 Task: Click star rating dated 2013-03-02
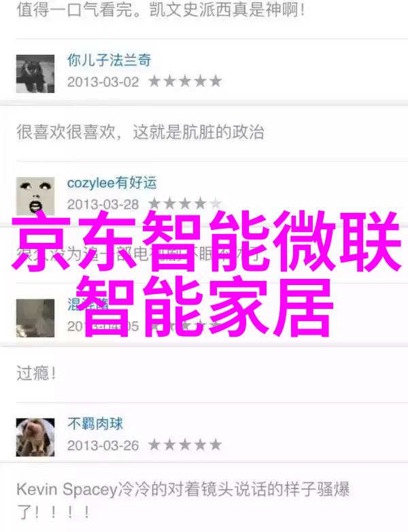185,82
